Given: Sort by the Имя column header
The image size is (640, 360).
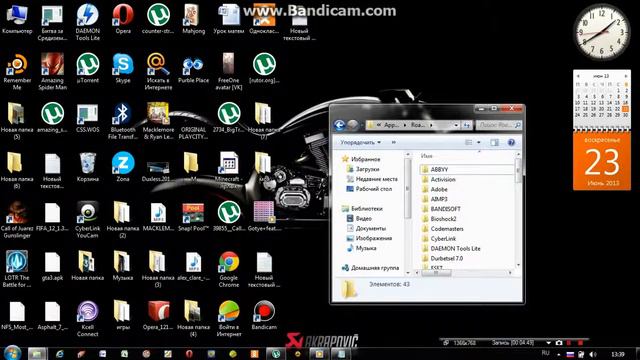Looking at the screenshot, I should point(427,156).
